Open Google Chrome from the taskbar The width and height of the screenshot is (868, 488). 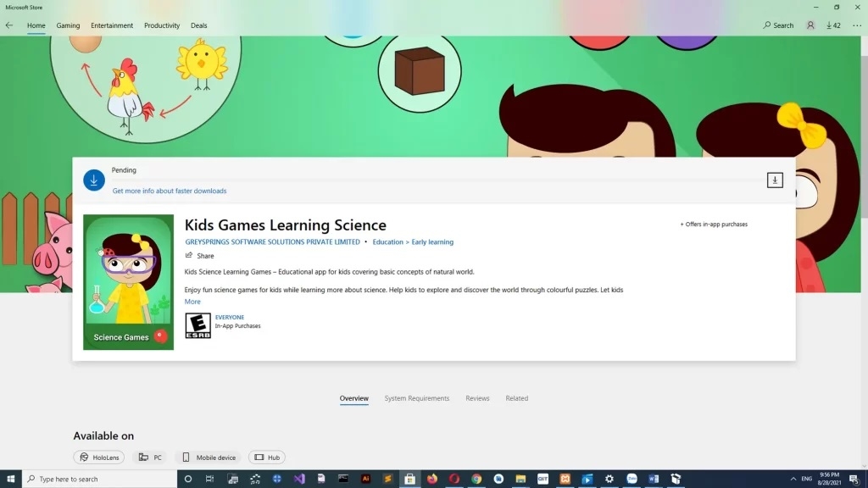coord(476,479)
